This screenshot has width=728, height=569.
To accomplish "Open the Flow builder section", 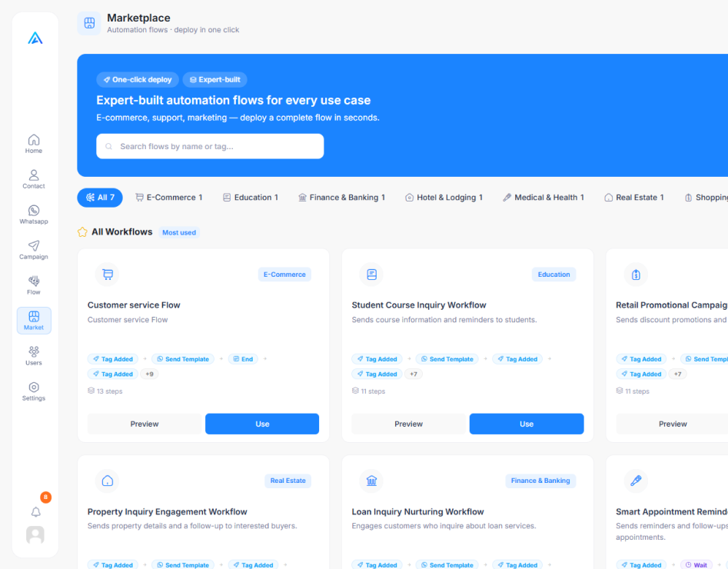I will (x=33, y=284).
